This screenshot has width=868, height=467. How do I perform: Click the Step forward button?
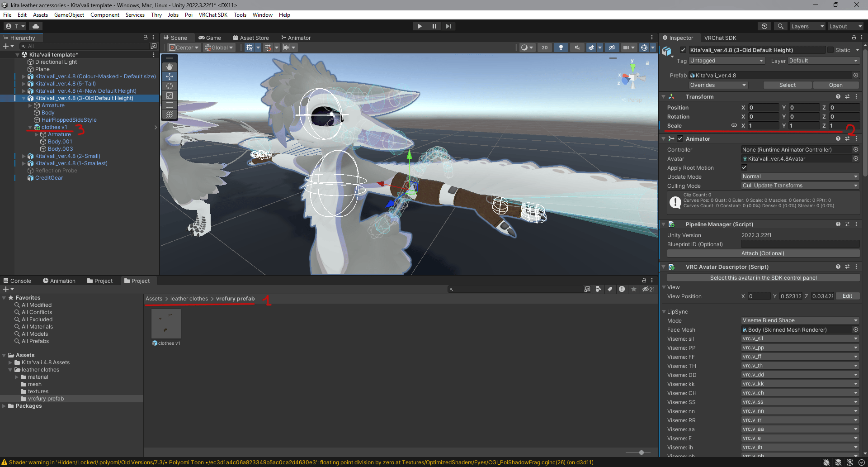[448, 26]
